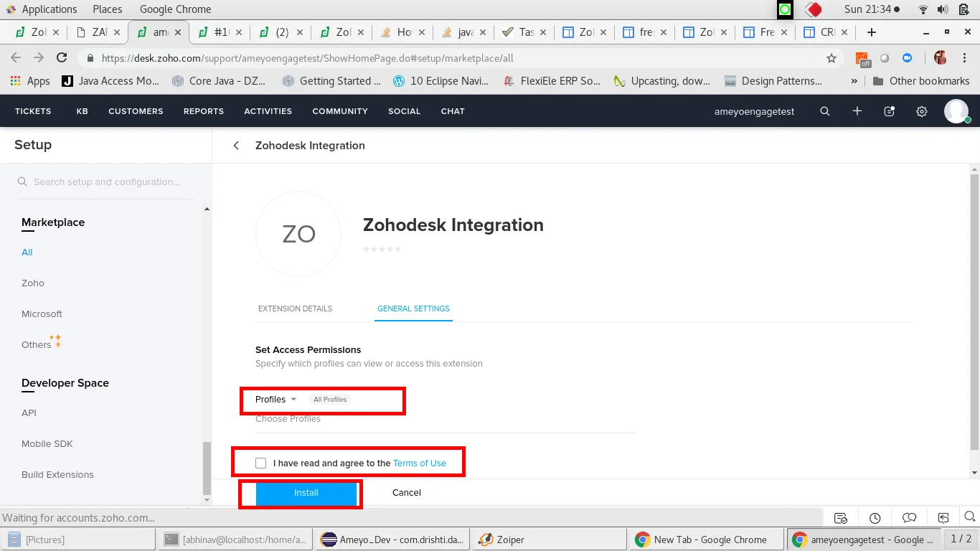Click the volume icon in system tray

tap(943, 9)
